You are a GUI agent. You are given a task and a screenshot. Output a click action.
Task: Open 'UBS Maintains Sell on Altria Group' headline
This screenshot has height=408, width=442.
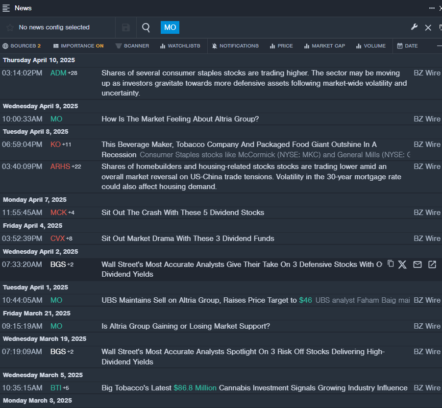pyautogui.click(x=207, y=300)
